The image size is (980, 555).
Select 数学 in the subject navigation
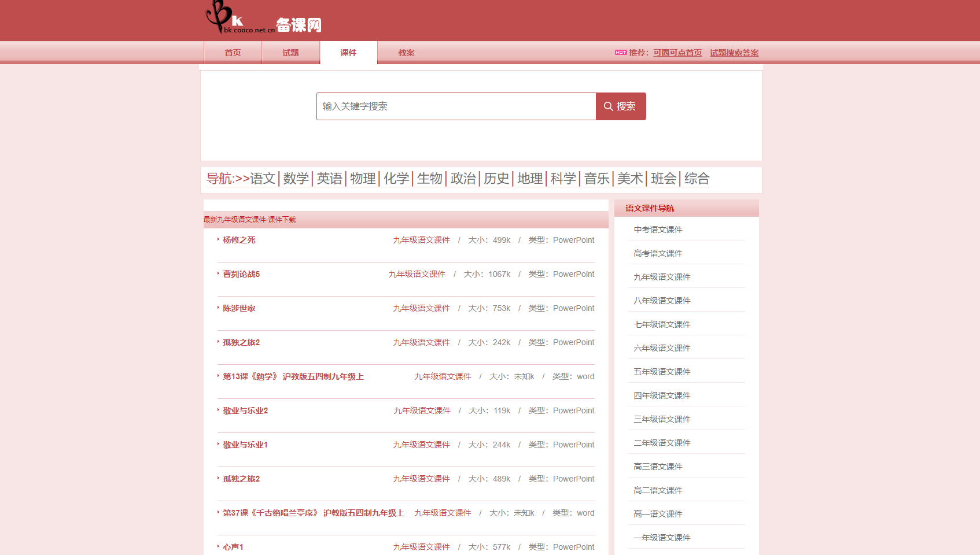point(296,179)
